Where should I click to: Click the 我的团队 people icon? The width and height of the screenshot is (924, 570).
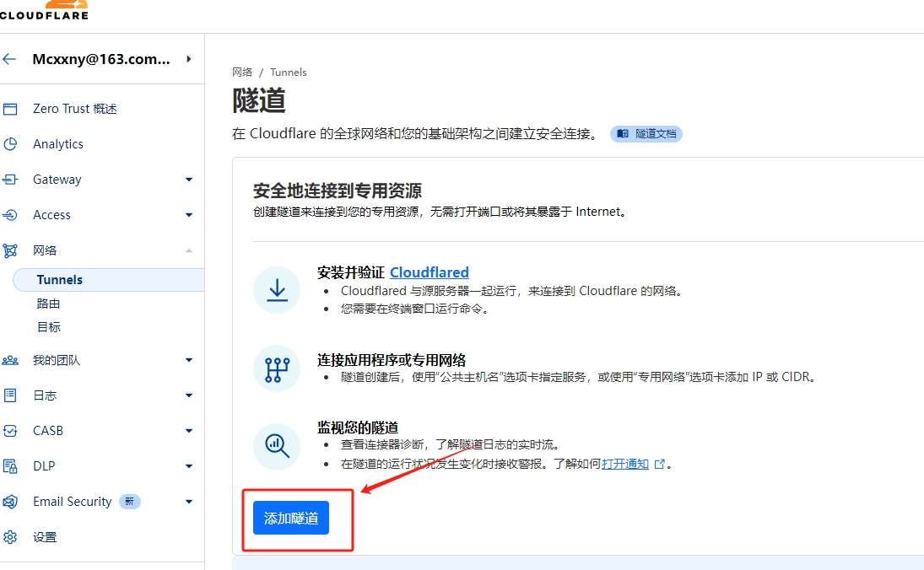pos(10,360)
